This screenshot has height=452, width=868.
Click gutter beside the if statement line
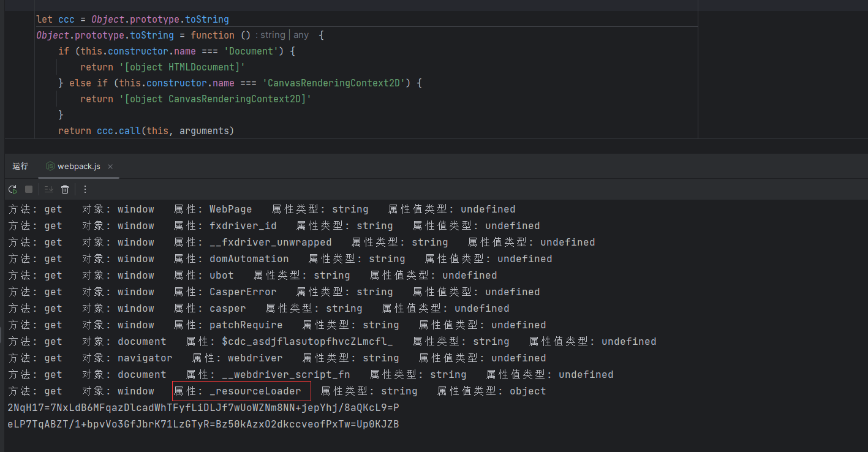pyautogui.click(x=20, y=51)
